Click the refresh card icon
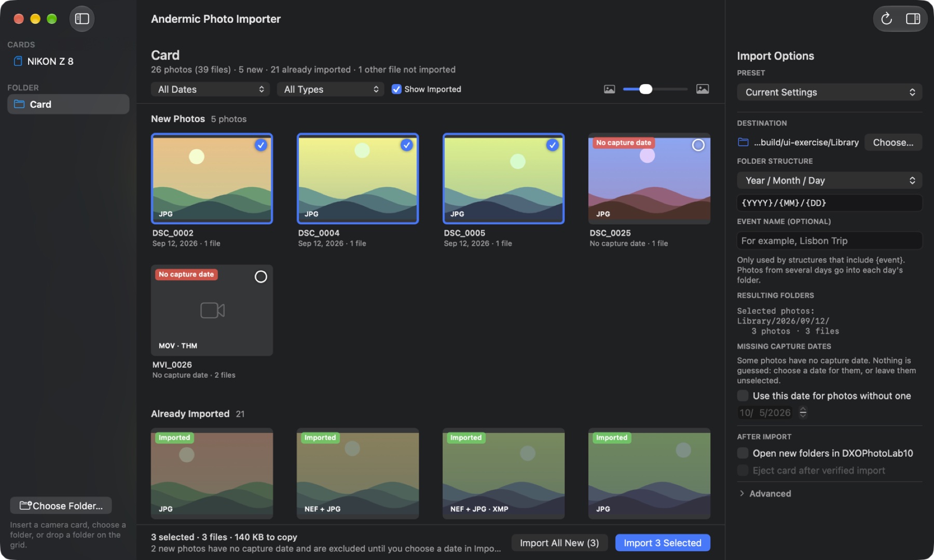This screenshot has height=560, width=934. [887, 19]
